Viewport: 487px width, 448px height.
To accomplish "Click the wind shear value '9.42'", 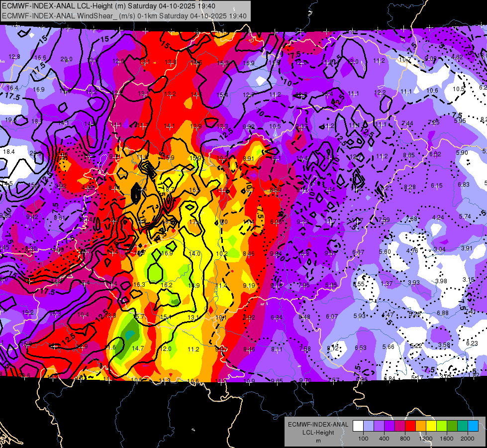I will click(32, 217).
